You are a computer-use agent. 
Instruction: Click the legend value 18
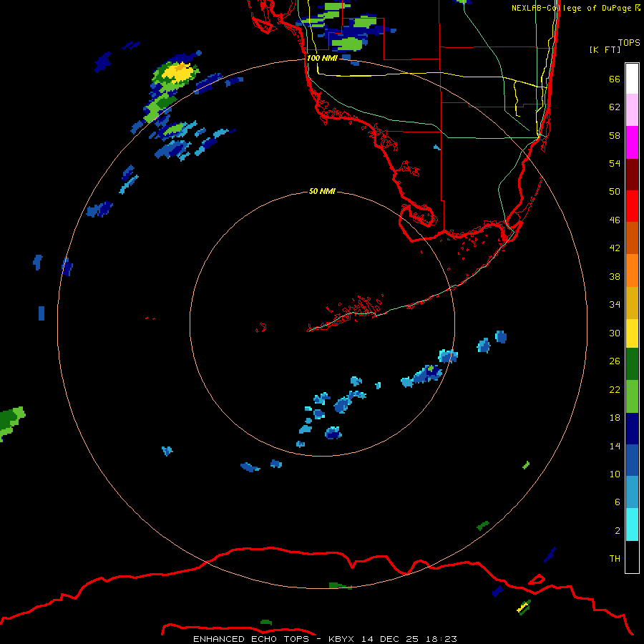point(615,418)
